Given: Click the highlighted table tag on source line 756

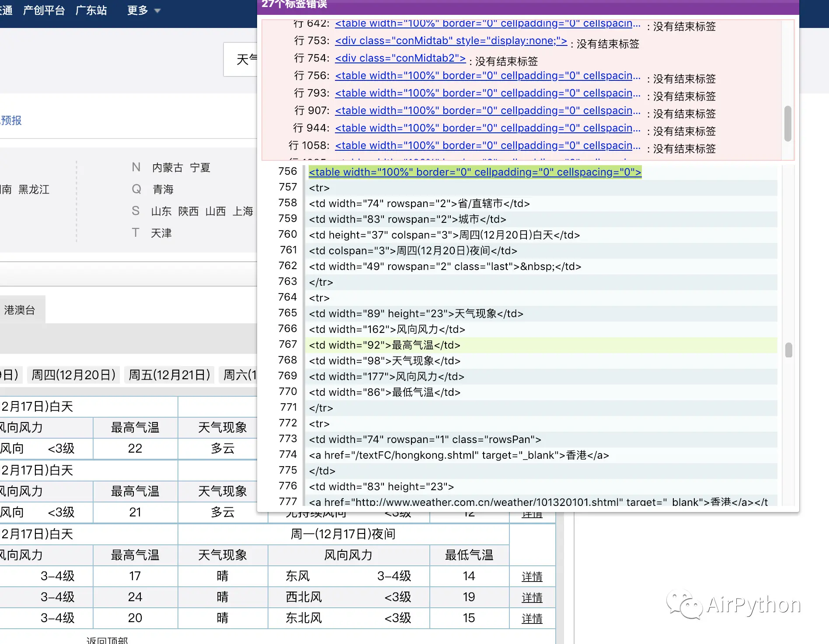Looking at the screenshot, I should point(475,172).
